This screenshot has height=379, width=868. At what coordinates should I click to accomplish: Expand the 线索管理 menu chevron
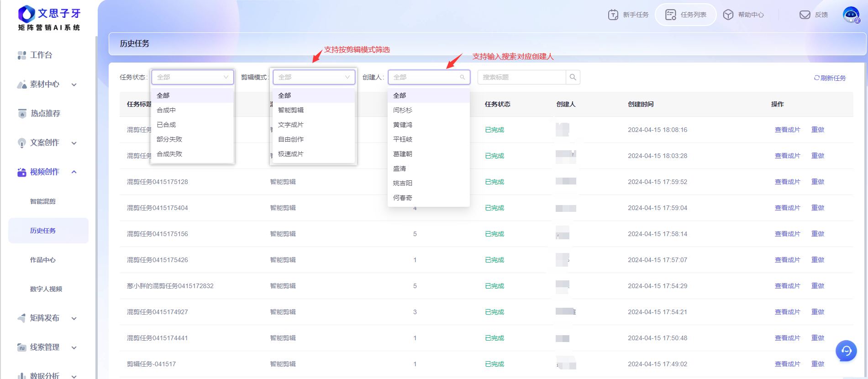[x=74, y=347]
